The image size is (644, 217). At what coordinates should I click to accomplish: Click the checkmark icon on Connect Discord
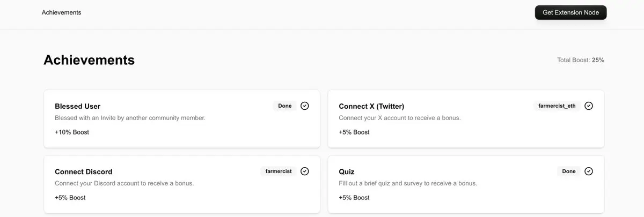305,171
